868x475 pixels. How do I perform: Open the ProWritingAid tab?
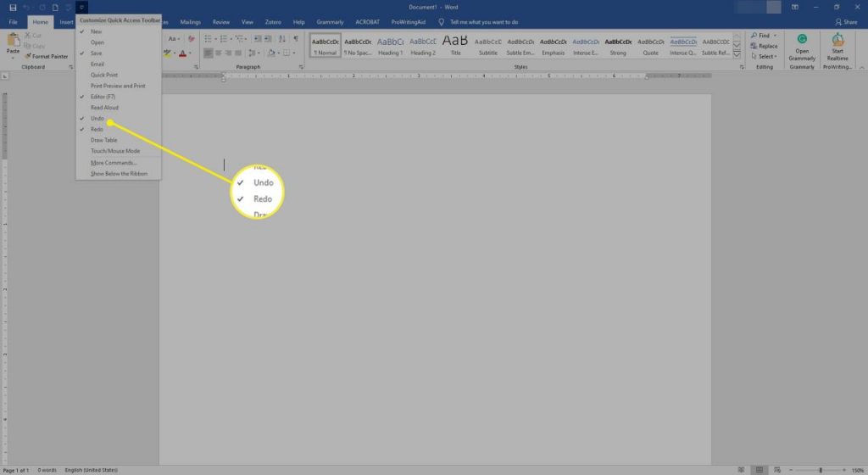click(409, 22)
